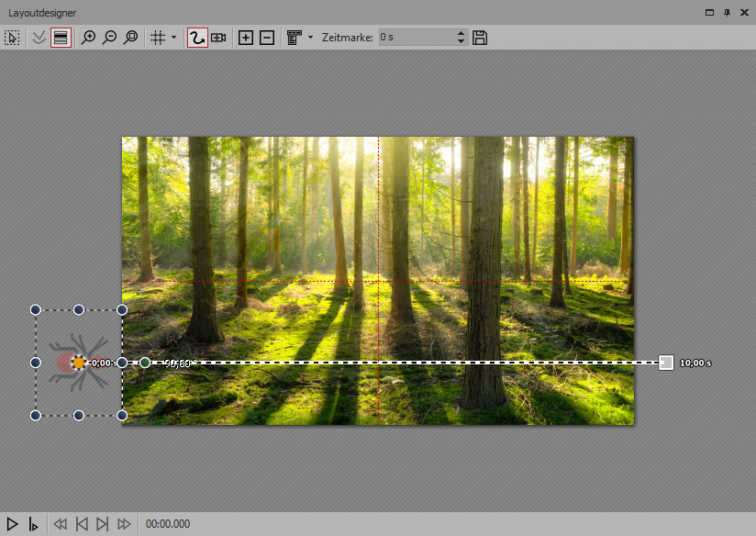Image resolution: width=756 pixels, height=536 pixels.
Task: Jump to next keyframe with the step forward button
Action: (x=103, y=524)
